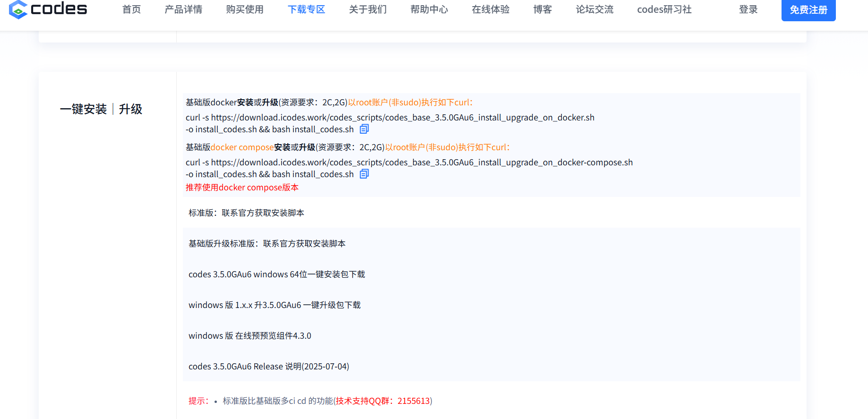Open 基础版升级标准版 install script link
Viewport: 868px width, 419px height.
tap(267, 244)
